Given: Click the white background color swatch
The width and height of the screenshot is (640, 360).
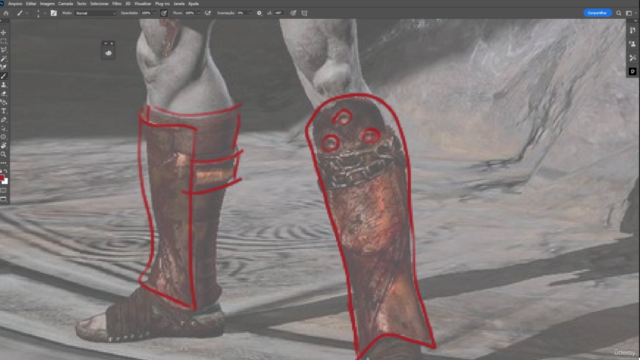Looking at the screenshot, I should tap(5, 181).
